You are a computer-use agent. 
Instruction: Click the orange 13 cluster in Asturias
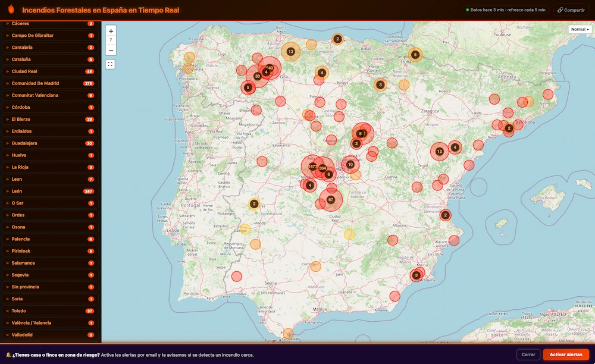291,52
